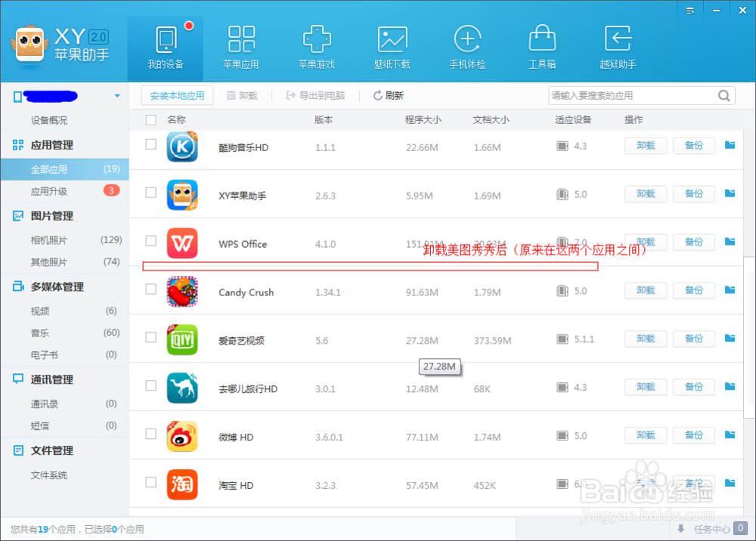Image resolution: width=756 pixels, height=541 pixels.
Task: Open 文件系统 in sidebar
Action: pyautogui.click(x=48, y=475)
